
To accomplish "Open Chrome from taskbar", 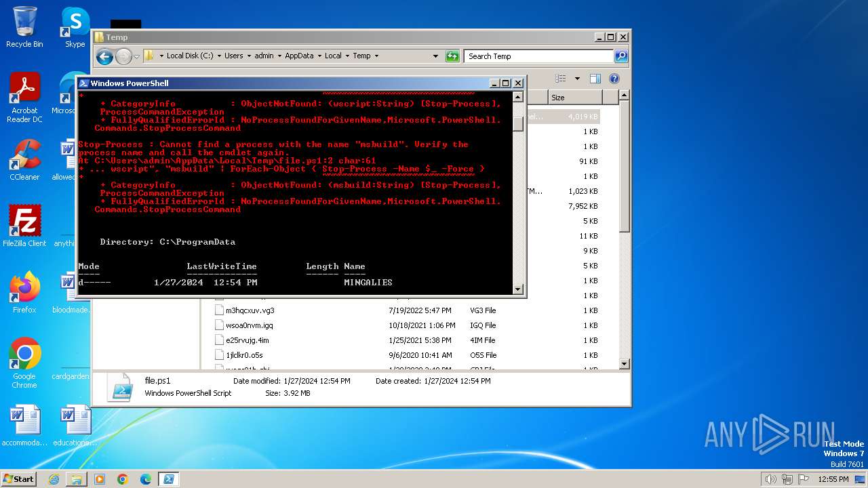I will (123, 479).
